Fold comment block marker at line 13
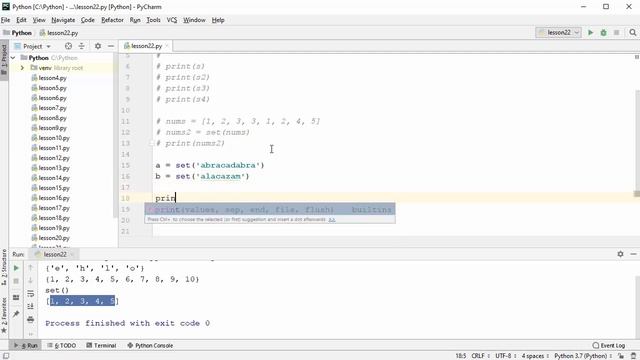The height and width of the screenshot is (360, 640). (x=151, y=143)
